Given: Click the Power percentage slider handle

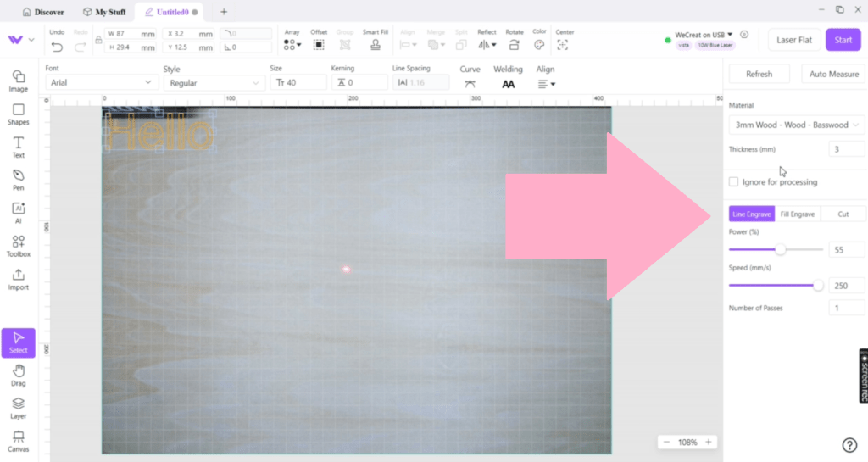Looking at the screenshot, I should (x=781, y=249).
